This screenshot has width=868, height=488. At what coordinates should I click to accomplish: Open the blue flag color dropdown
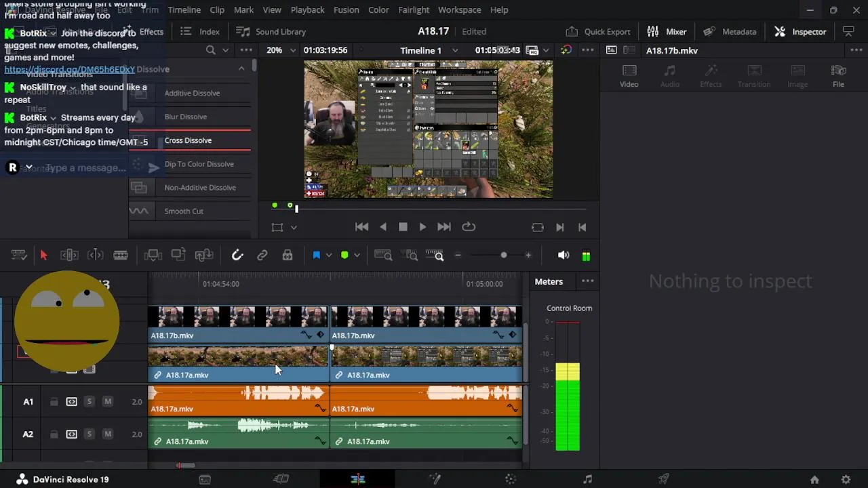329,256
